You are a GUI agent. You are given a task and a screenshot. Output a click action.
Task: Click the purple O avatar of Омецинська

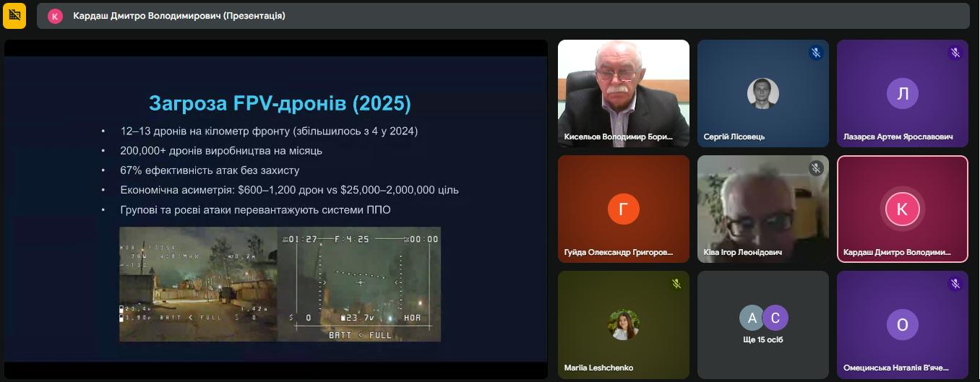pos(902,325)
